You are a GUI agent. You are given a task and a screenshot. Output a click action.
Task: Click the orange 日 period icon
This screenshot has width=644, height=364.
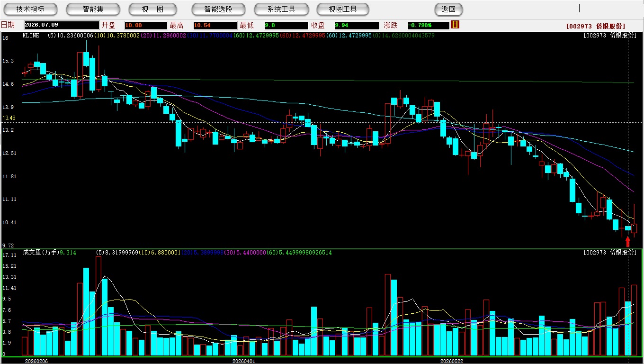[x=455, y=25]
